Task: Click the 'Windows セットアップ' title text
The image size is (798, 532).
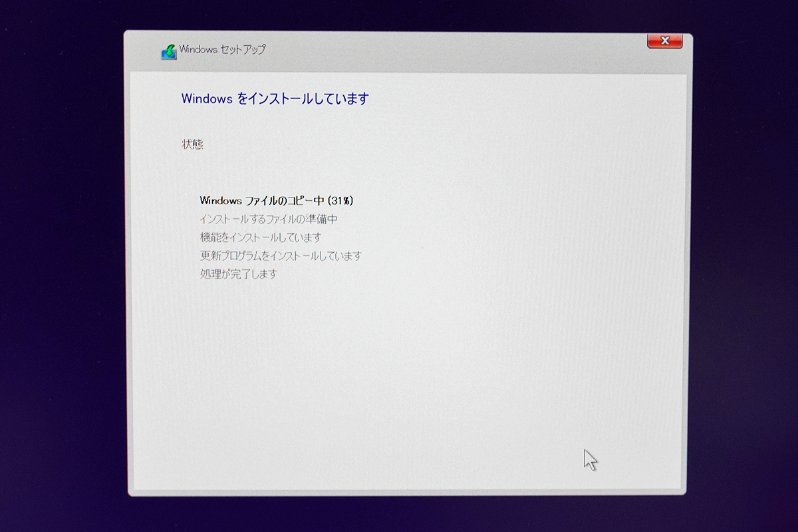Action: (222, 50)
